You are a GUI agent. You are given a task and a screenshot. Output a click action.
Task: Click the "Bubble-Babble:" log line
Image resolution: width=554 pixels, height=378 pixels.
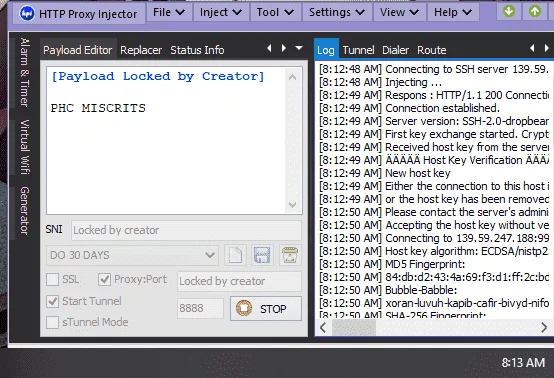[388, 290]
